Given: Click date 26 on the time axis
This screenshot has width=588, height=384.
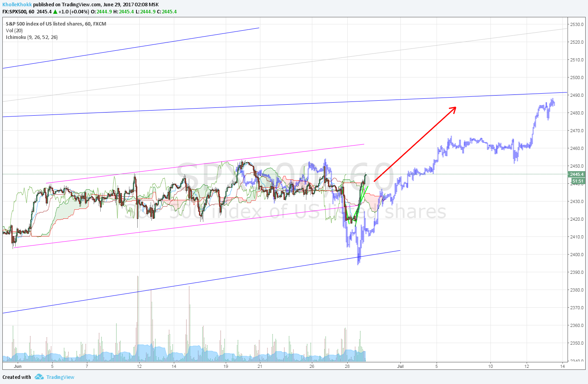Looking at the screenshot, I should (312, 366).
